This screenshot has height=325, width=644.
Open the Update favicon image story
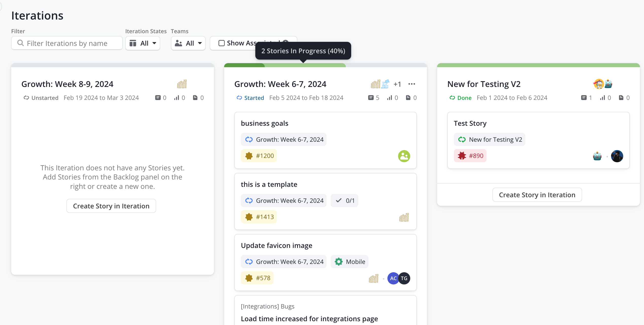coord(276,245)
